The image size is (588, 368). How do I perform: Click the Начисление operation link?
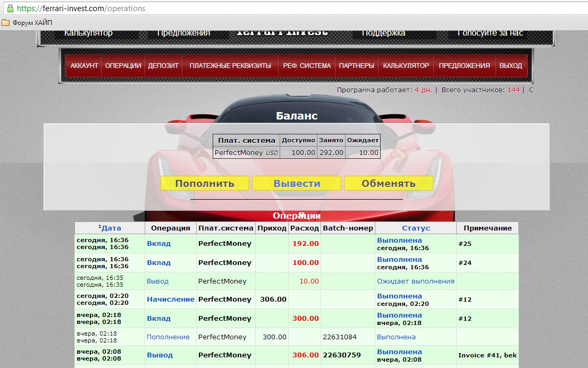point(170,299)
